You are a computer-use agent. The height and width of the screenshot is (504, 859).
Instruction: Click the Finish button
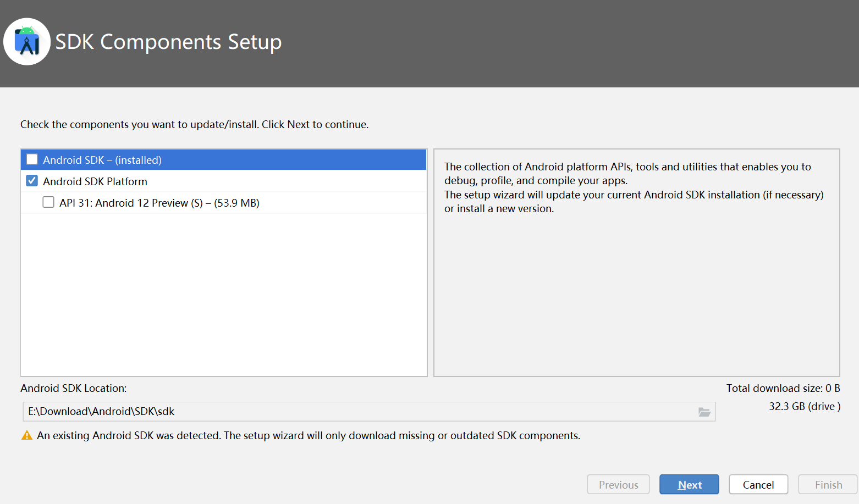tap(828, 485)
